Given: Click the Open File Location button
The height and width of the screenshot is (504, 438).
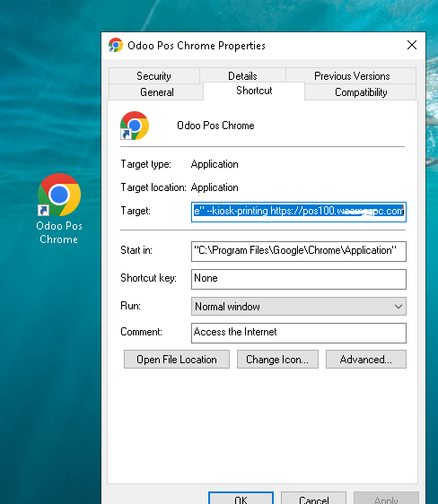Looking at the screenshot, I should (x=177, y=360).
